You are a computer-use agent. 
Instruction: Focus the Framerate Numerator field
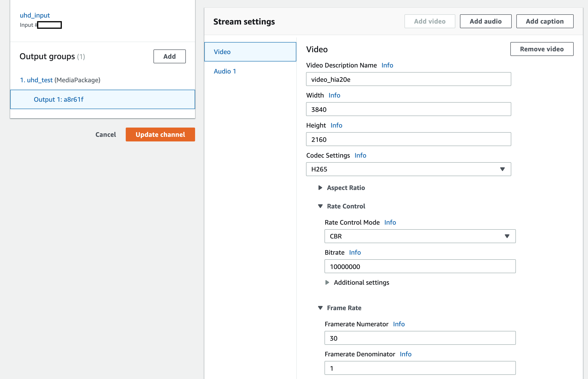pos(420,338)
